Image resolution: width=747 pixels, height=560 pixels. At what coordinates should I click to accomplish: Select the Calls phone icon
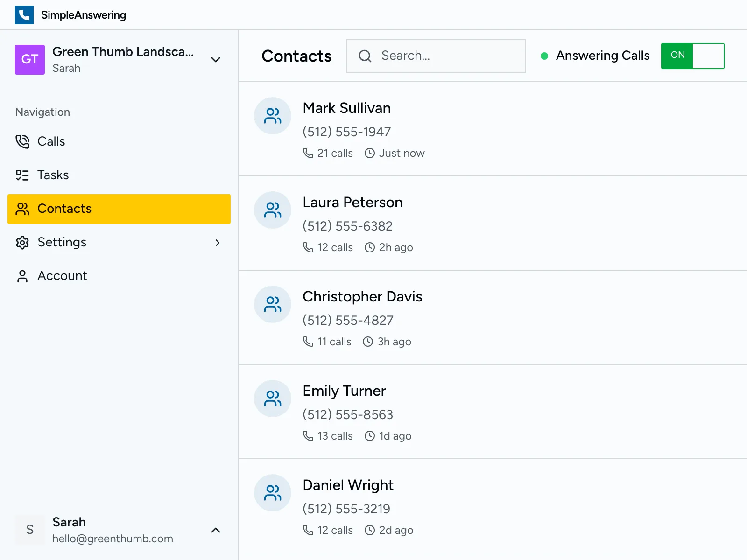[22, 141]
